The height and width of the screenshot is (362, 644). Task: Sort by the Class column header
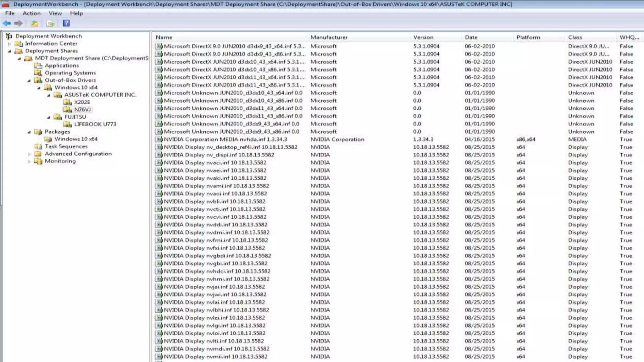pos(591,37)
